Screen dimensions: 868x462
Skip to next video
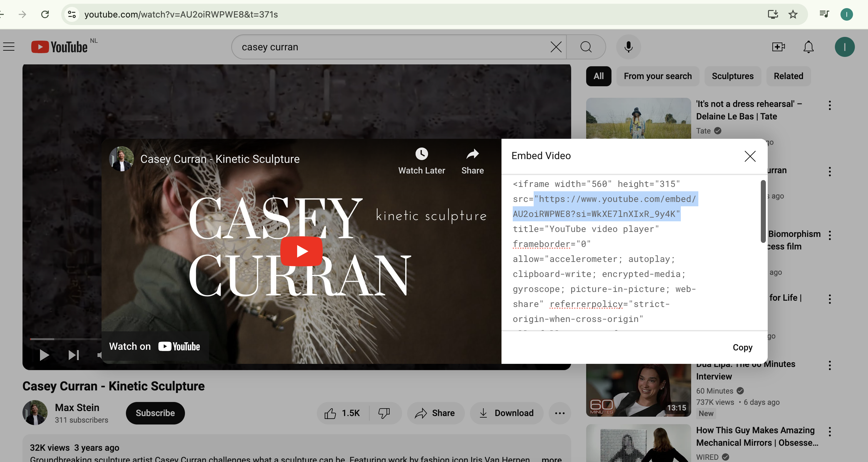coord(73,355)
